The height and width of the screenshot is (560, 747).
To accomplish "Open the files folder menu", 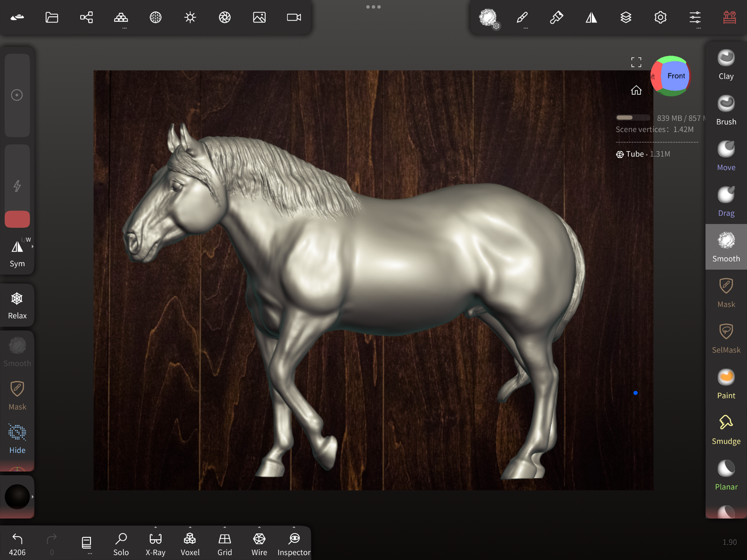I will point(52,17).
